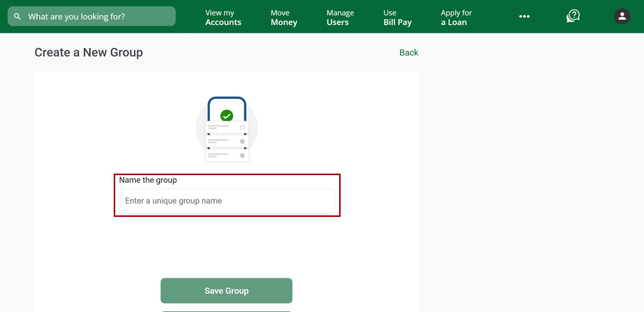Open the Manage Users menu
The width and height of the screenshot is (644, 312).
340,17
